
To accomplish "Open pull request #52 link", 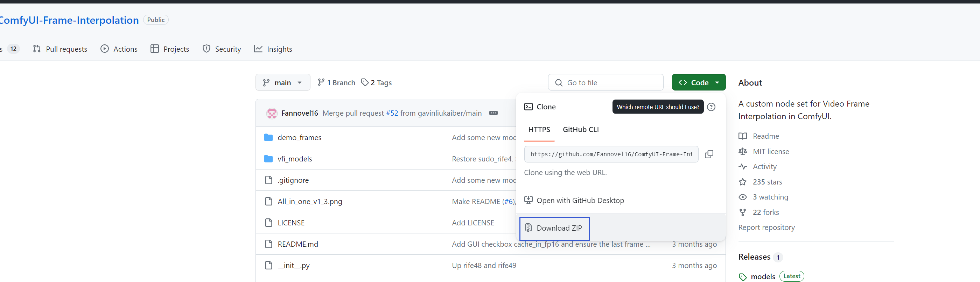I will (x=392, y=113).
